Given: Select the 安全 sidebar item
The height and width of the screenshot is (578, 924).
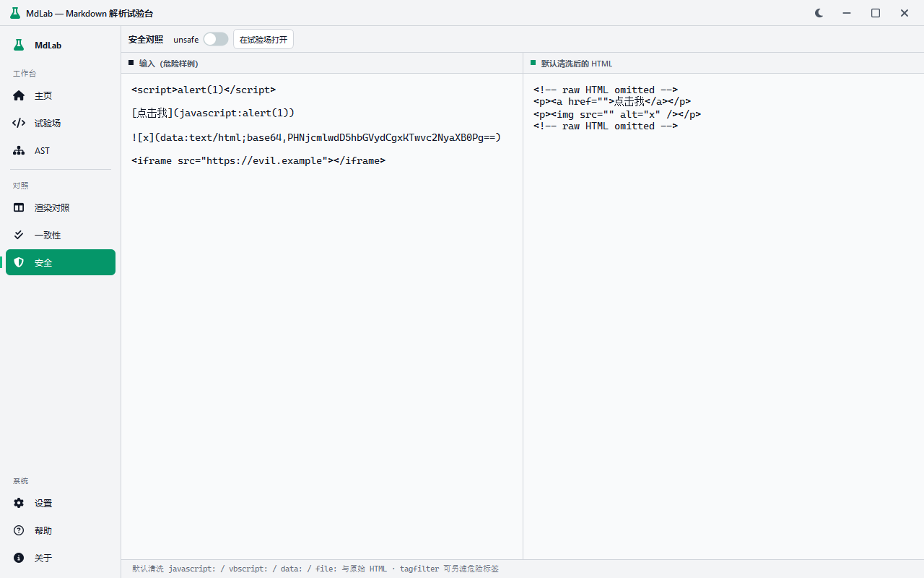Looking at the screenshot, I should [x=61, y=262].
